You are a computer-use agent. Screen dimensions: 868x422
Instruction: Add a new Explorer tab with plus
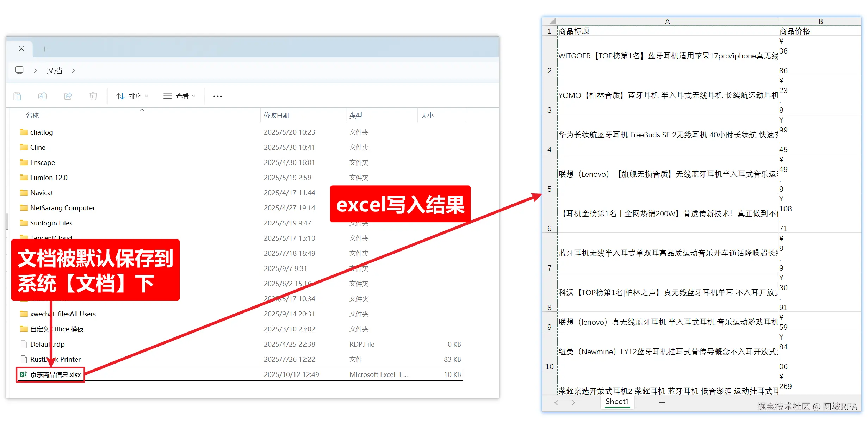(45, 49)
